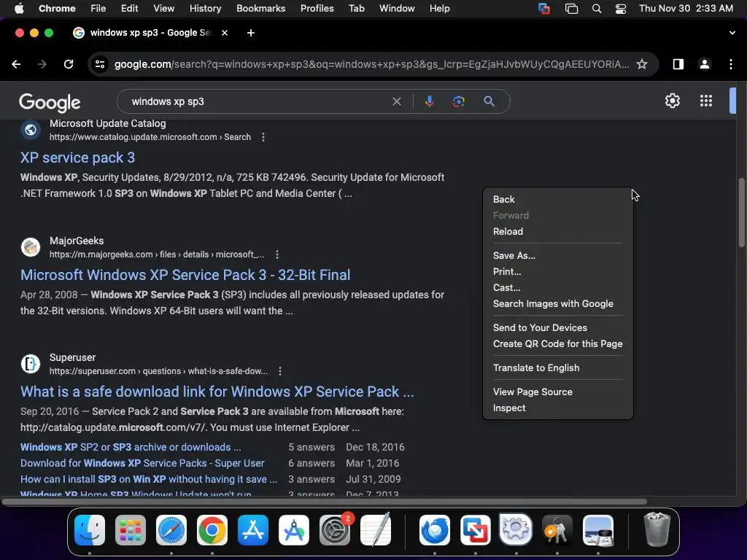Return to the Google homepage via the logo
This screenshot has width=747, height=560.
[50, 102]
